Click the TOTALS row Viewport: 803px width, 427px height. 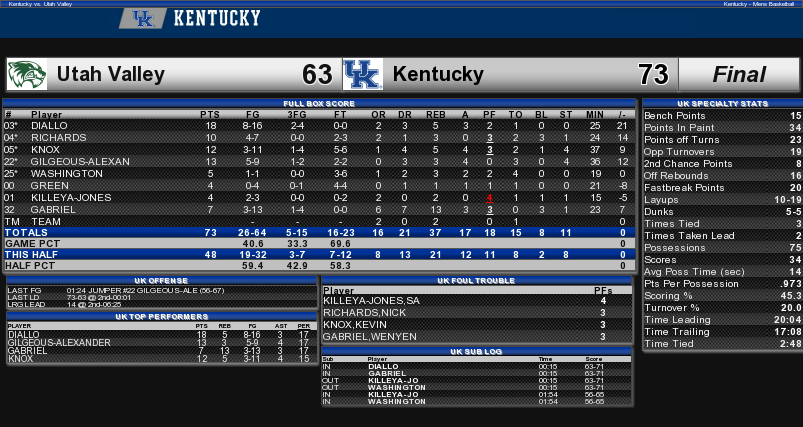[x=319, y=233]
